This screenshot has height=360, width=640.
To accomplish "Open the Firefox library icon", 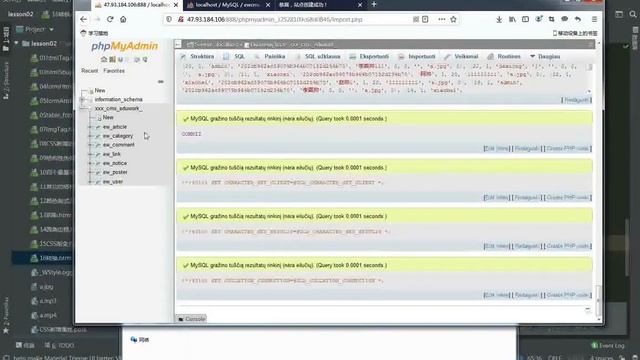I will click(x=512, y=19).
